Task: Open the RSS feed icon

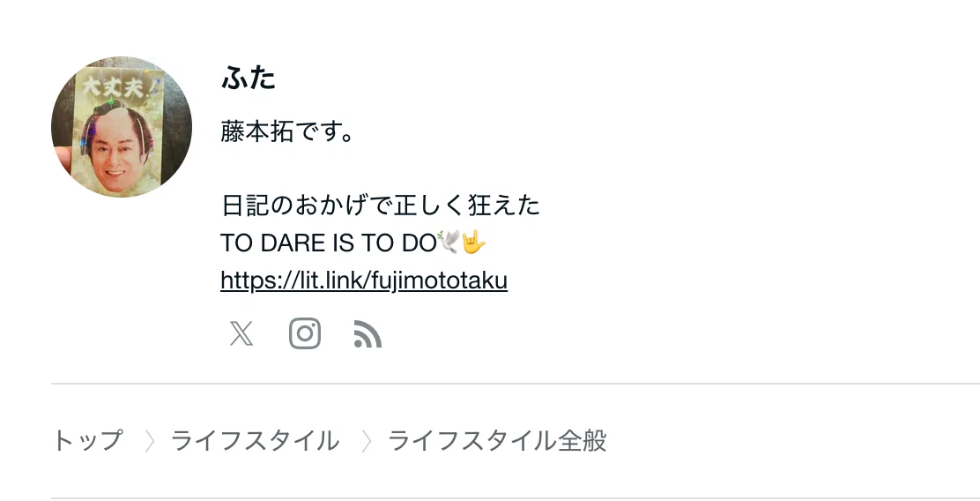Action: click(367, 334)
